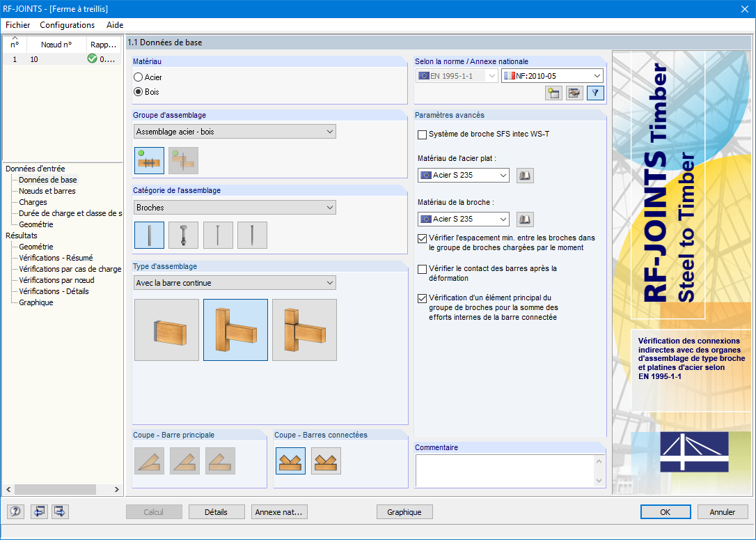Go to previous input window
The width and height of the screenshot is (756, 540).
pyautogui.click(x=38, y=511)
